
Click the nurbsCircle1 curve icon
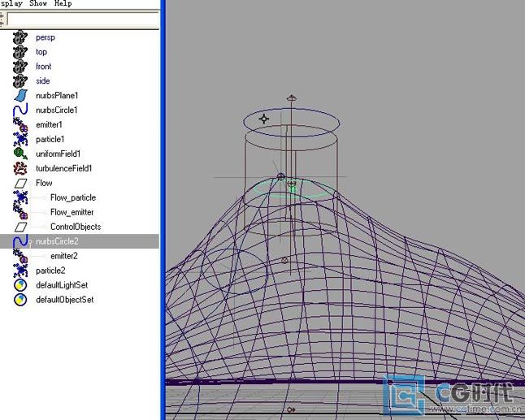(20, 110)
